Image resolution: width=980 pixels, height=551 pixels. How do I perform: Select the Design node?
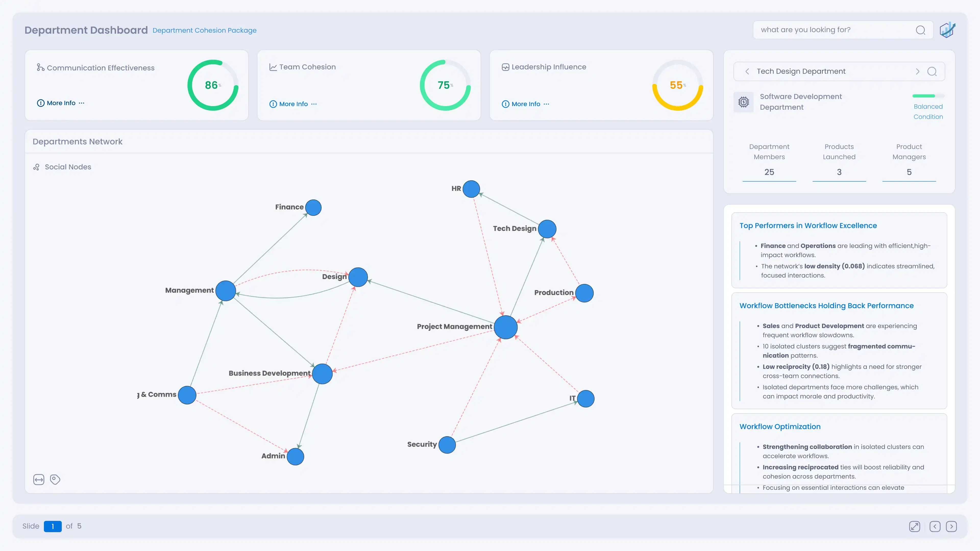[x=358, y=277]
